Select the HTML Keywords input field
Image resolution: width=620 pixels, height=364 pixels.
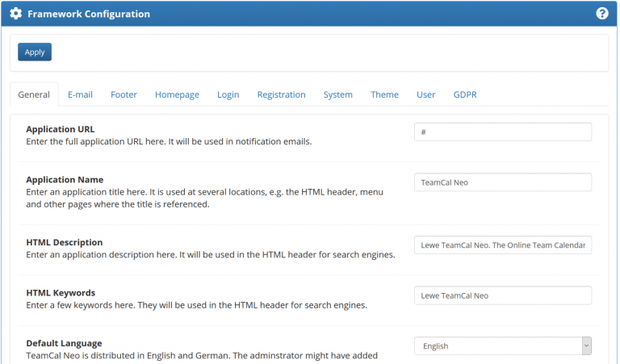tap(502, 295)
